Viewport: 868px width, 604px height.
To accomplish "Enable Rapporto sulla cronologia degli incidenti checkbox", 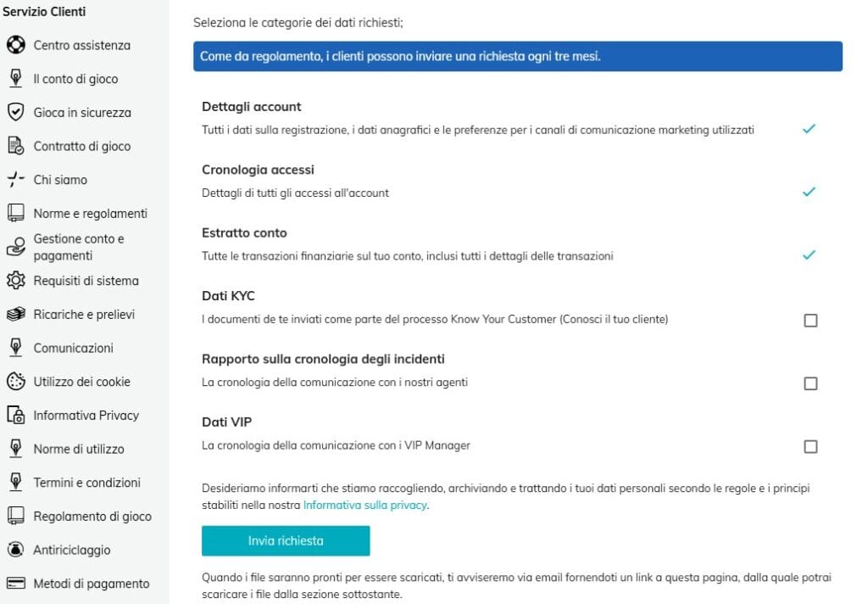I will pos(810,383).
